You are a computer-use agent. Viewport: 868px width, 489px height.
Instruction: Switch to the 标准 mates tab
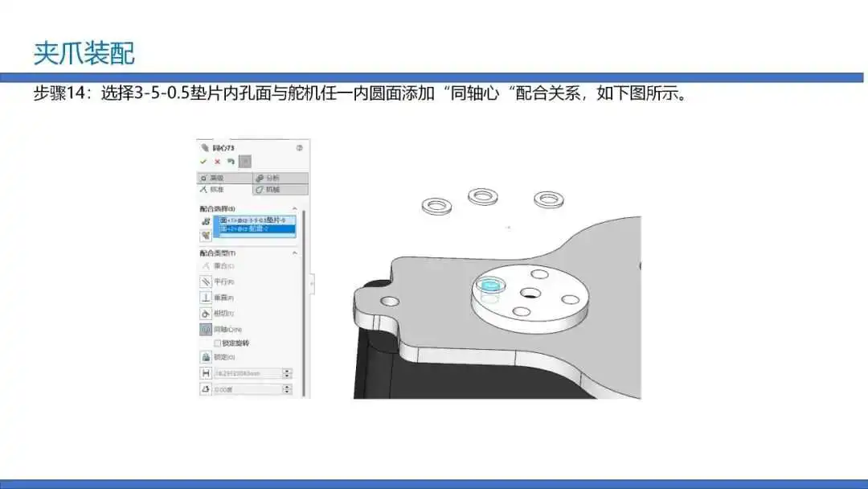click(x=225, y=189)
